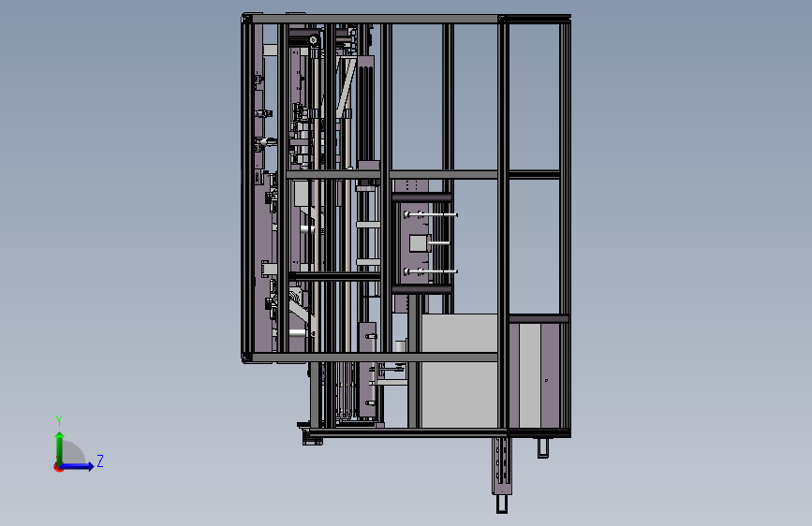Select the purple cabinet door with small knob

[550, 375]
